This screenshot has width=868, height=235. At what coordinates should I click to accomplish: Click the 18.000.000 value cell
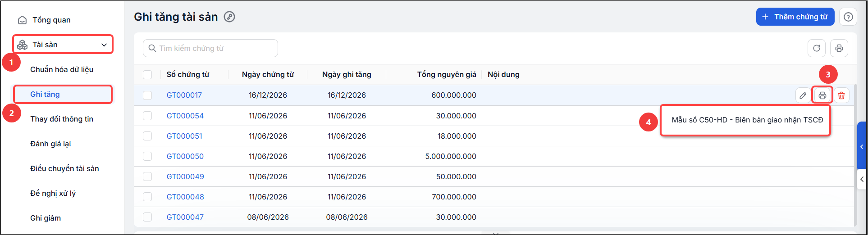tap(457, 136)
